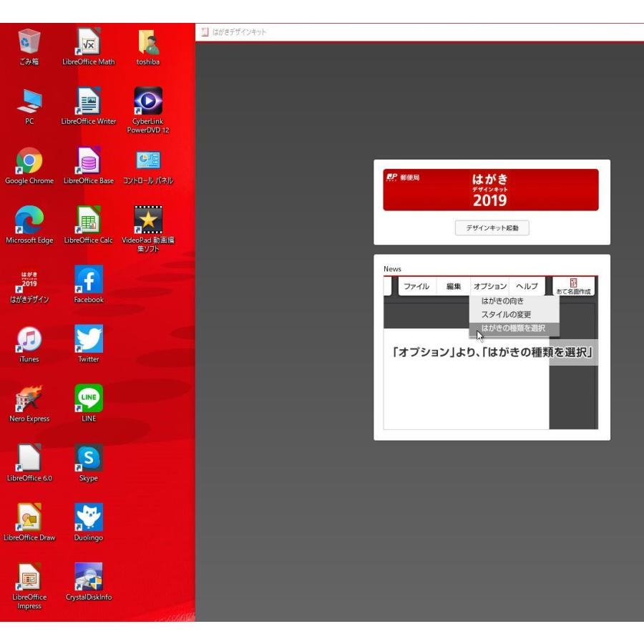This screenshot has width=644, height=644.
Task: Open Nero Express shortcut
Action: point(29,399)
